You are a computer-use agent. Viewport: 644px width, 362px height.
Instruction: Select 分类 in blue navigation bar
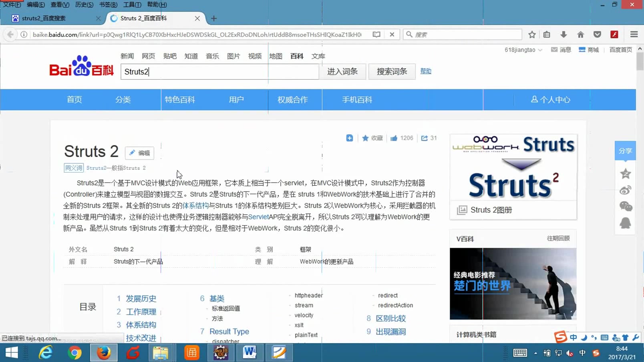coord(123,100)
